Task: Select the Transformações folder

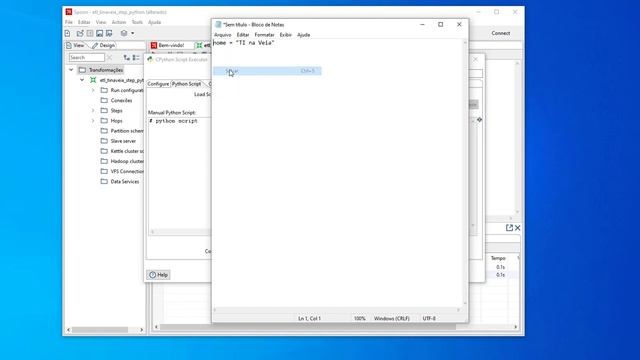Action: pyautogui.click(x=101, y=70)
